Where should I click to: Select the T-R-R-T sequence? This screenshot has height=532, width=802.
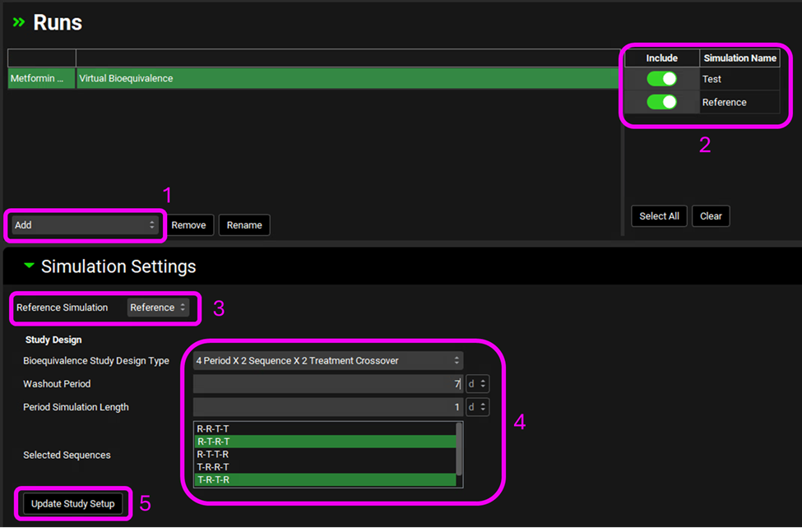tap(324, 466)
